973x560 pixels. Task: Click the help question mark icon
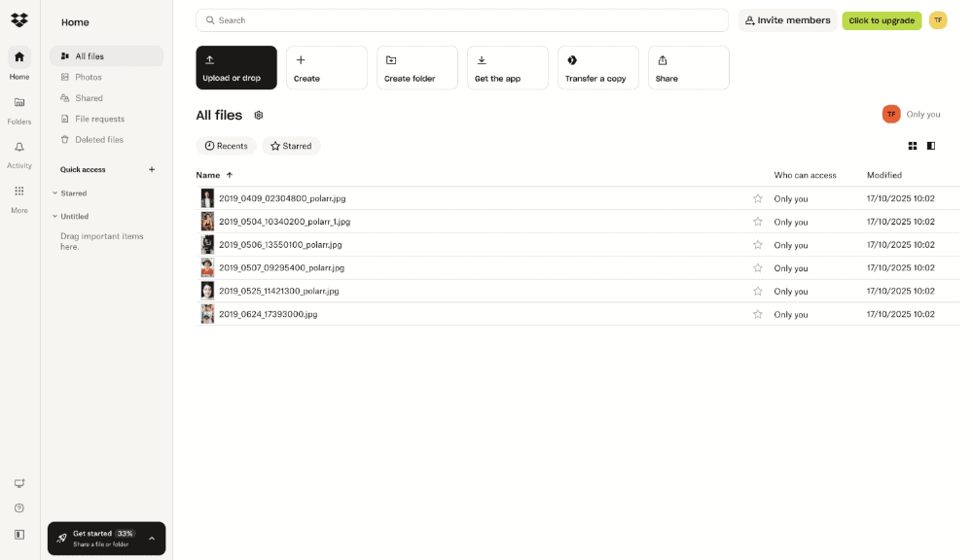[19, 508]
